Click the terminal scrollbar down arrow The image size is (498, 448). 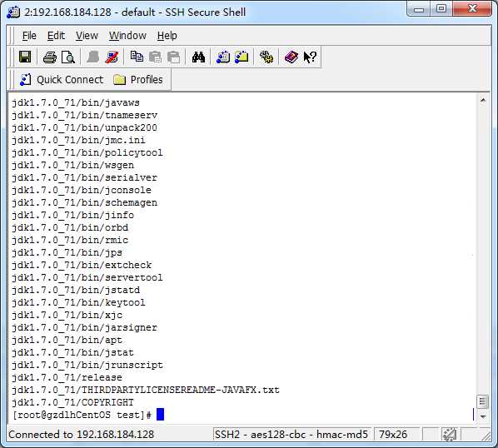(483, 416)
